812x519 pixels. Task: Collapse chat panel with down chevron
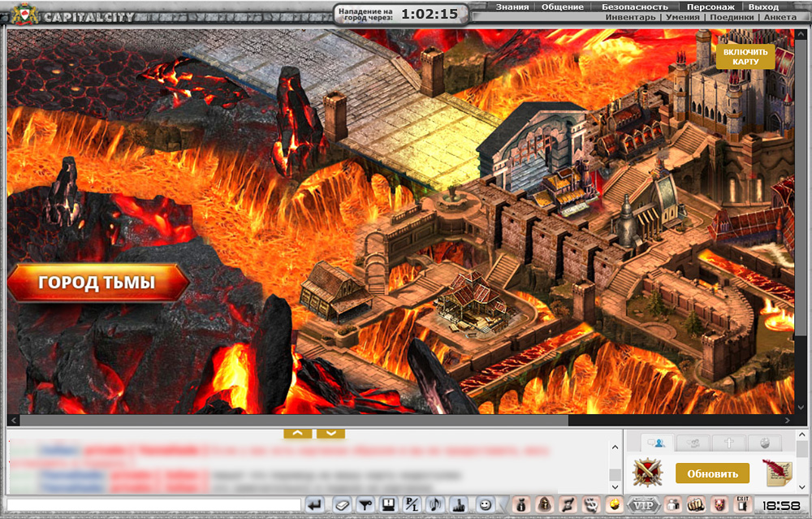330,433
